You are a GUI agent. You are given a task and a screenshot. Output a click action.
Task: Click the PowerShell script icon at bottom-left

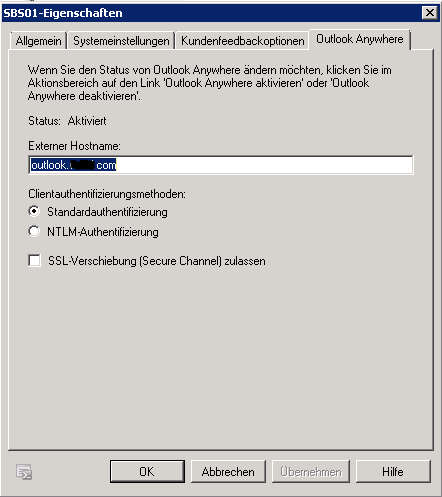pos(24,472)
